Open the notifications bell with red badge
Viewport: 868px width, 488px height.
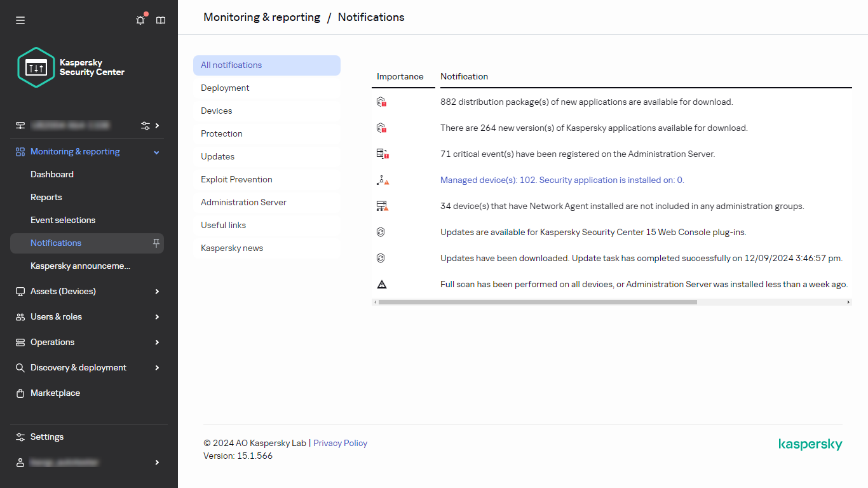coord(140,20)
